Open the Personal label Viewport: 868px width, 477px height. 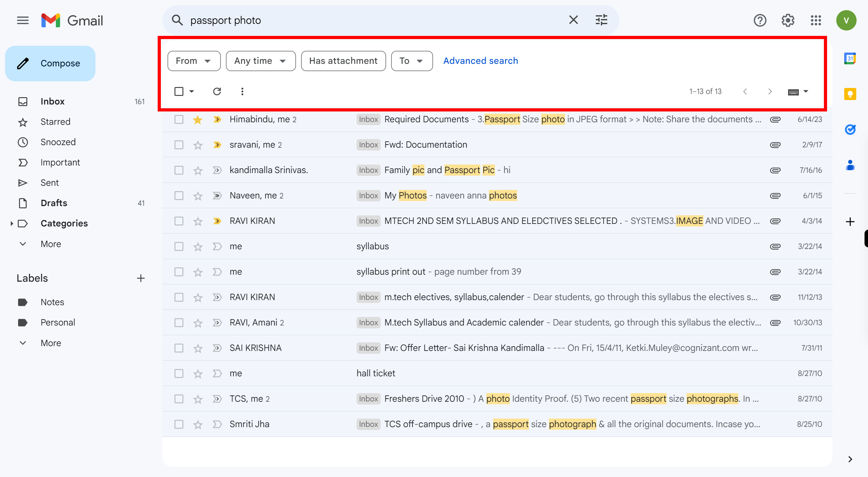click(x=58, y=322)
